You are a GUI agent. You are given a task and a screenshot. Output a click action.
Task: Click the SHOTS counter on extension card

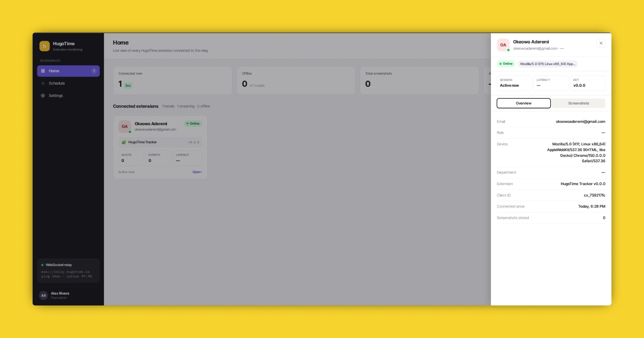point(131,158)
